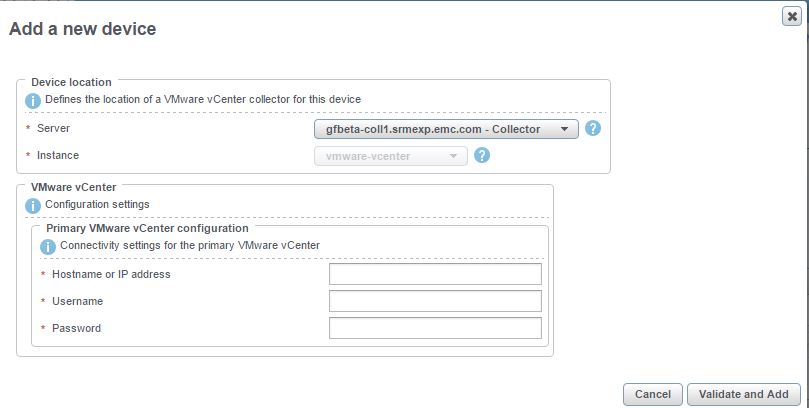809x408 pixels.
Task: Click the Configuration settings info icon
Action: click(33, 205)
